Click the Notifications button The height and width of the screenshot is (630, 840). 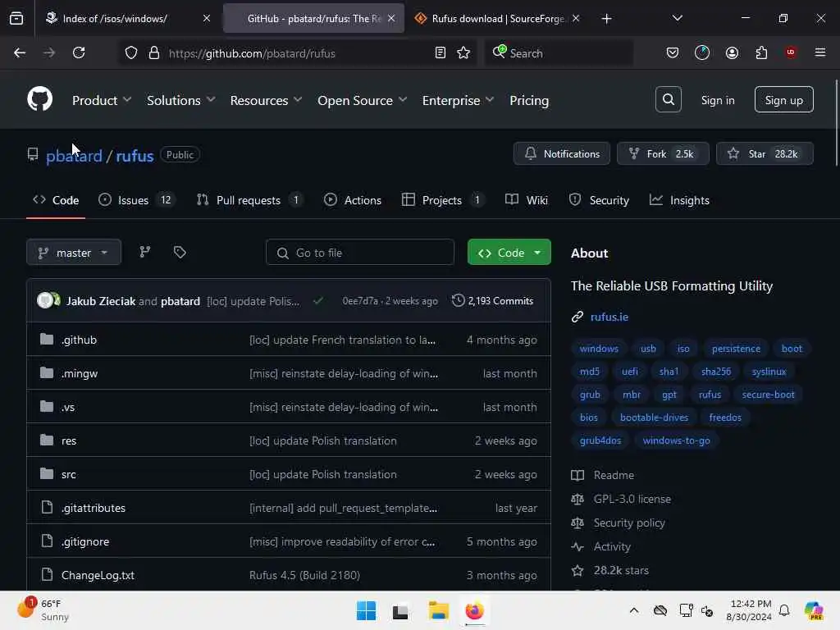(561, 153)
